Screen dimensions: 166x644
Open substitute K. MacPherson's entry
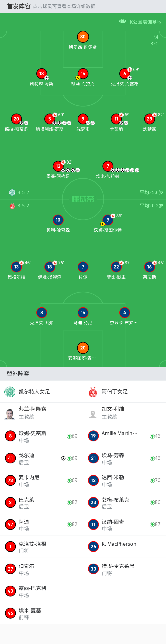click(124, 547)
